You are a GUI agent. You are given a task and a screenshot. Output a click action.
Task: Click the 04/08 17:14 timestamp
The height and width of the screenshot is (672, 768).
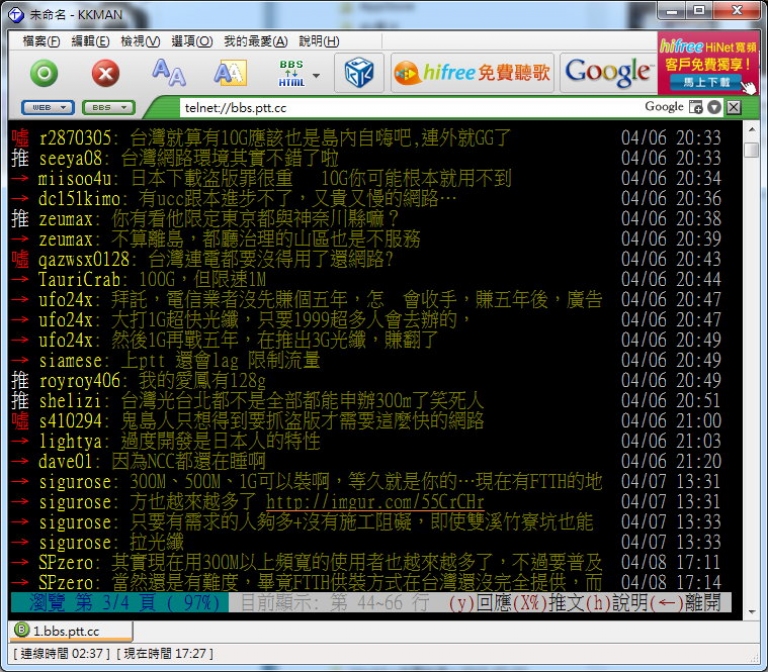click(671, 582)
